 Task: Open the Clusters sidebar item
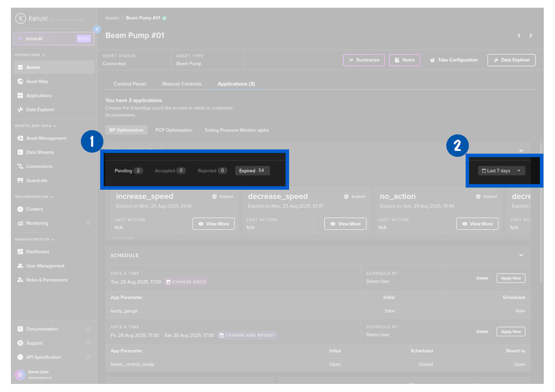pos(34,209)
